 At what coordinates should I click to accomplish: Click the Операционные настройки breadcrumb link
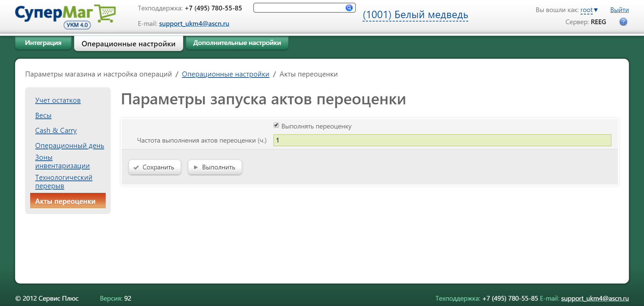pos(225,74)
